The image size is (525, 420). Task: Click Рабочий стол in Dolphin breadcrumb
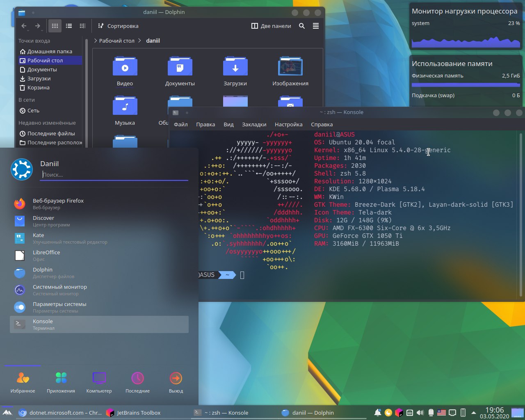click(x=116, y=41)
